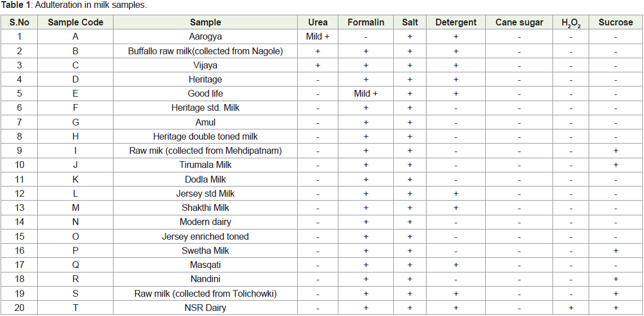Click the Formalin column header
Screen dimensions: 644x316
(x=365, y=22)
